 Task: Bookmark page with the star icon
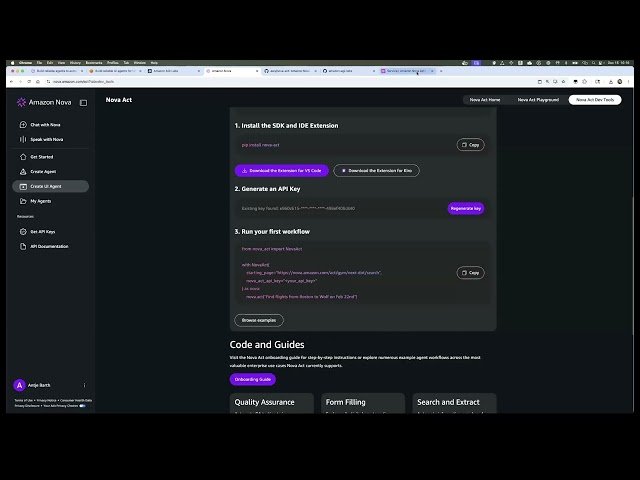(564, 82)
